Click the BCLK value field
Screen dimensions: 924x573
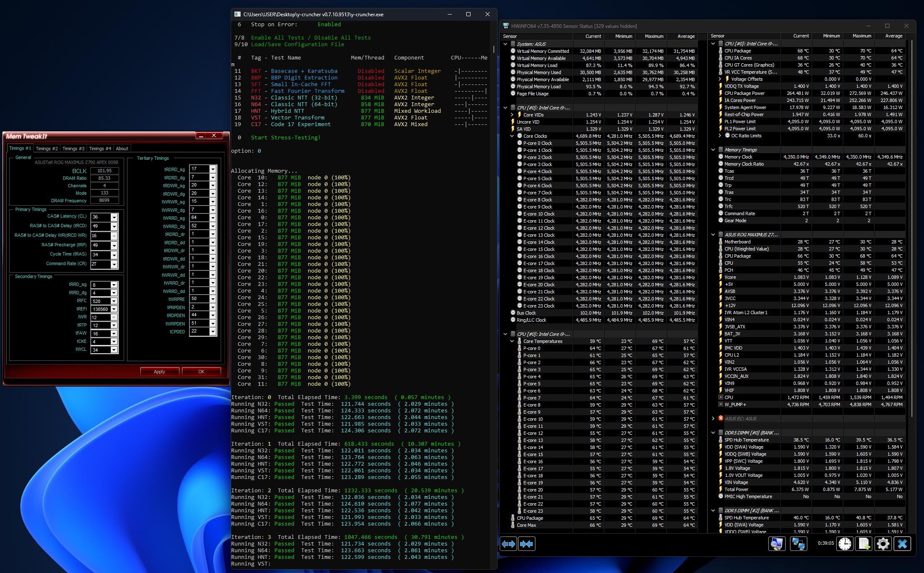[x=105, y=171]
